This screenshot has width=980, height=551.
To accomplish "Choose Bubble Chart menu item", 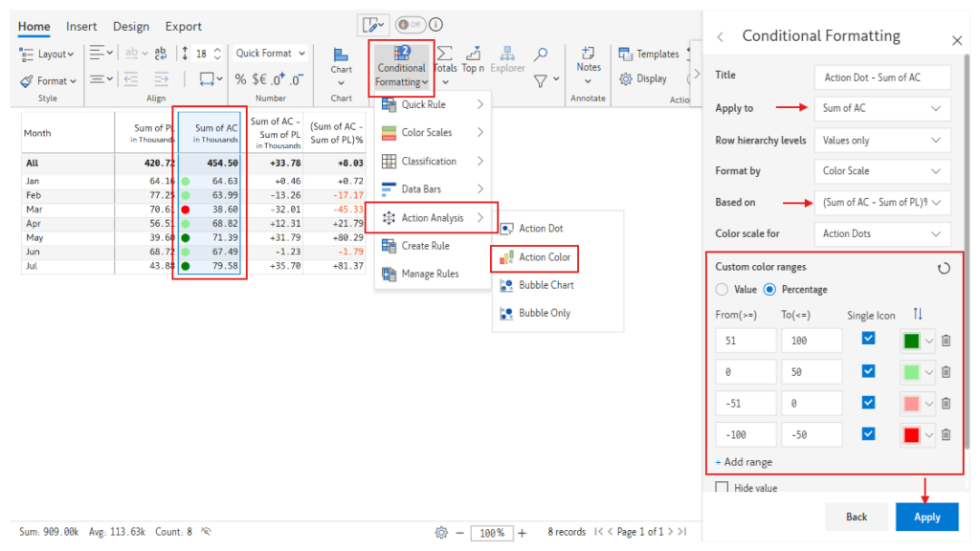I will [537, 285].
